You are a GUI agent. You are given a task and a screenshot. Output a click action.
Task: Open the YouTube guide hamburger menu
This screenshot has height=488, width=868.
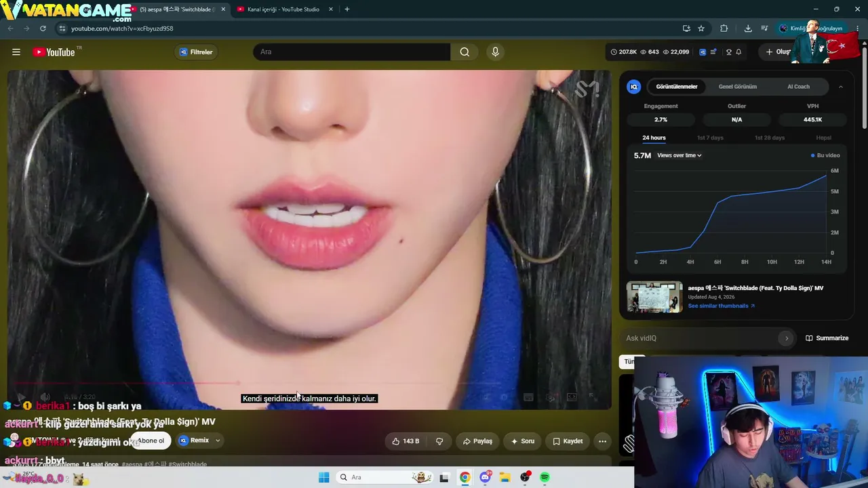(16, 52)
